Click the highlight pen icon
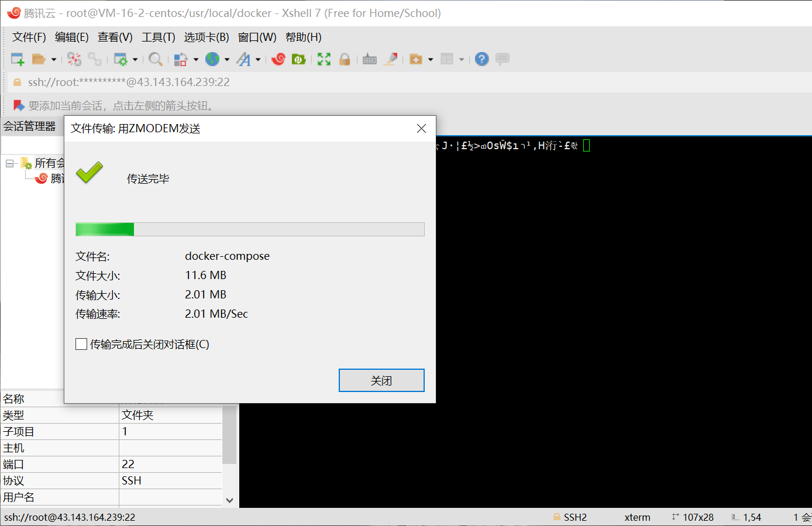The height and width of the screenshot is (526, 812). coord(391,59)
